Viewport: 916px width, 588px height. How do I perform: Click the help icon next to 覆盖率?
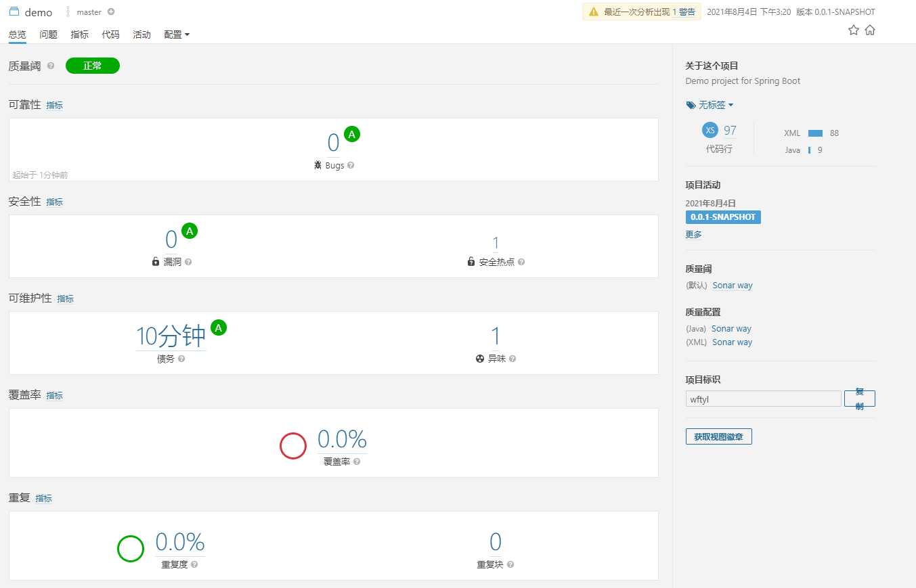coord(357,461)
